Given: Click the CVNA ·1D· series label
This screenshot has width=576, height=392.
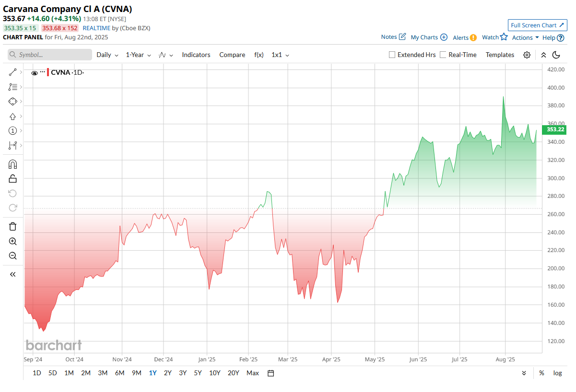Looking at the screenshot, I should pyautogui.click(x=68, y=73).
